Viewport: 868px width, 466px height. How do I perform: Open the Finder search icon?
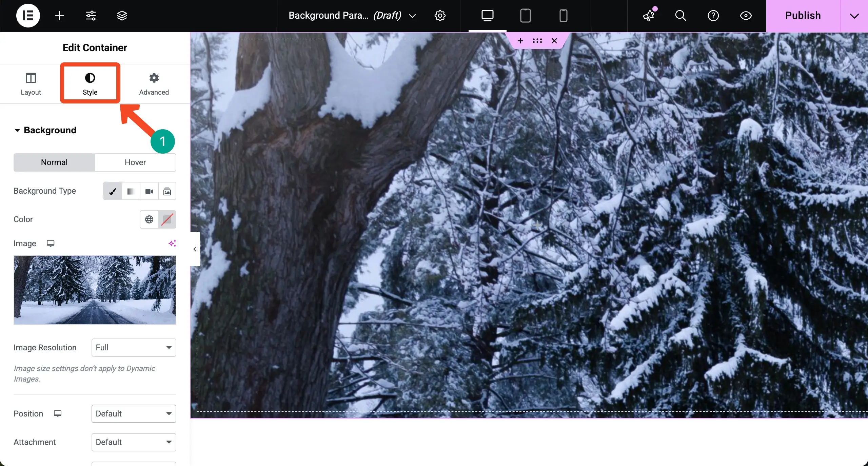click(x=680, y=16)
